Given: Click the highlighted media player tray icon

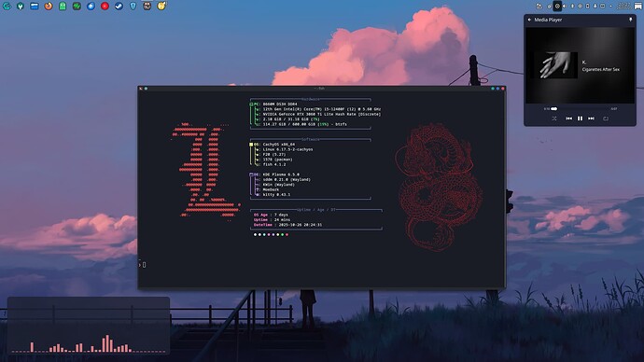Looking at the screenshot, I should coord(557,6).
